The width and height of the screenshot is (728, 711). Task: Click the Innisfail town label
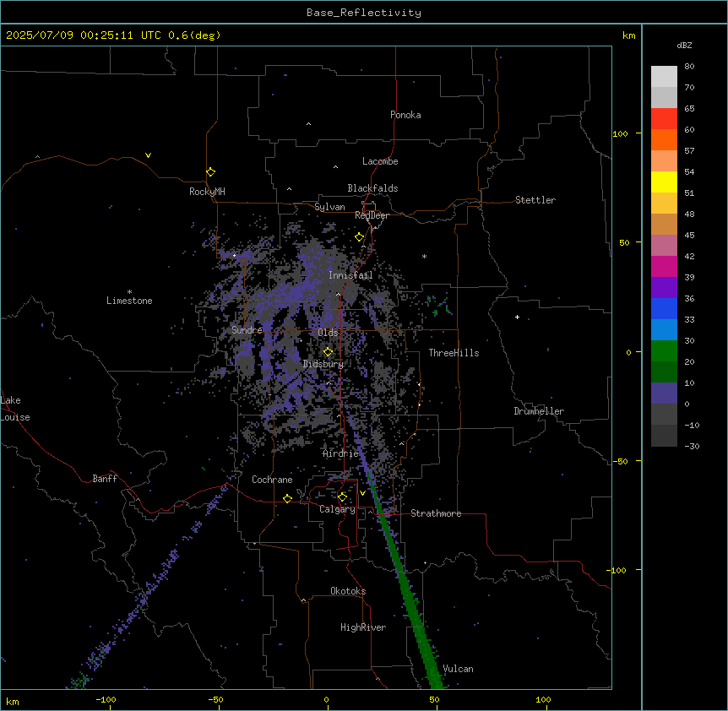pyautogui.click(x=350, y=275)
